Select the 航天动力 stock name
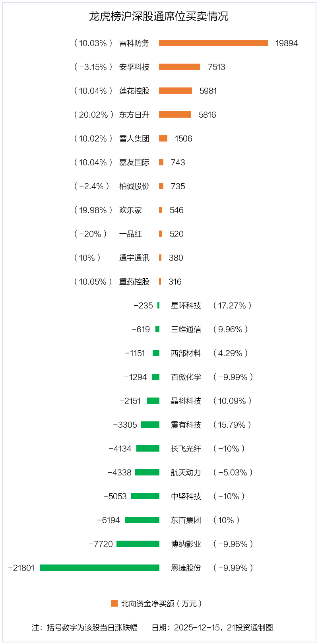The width and height of the screenshot is (318, 644). coord(186,472)
